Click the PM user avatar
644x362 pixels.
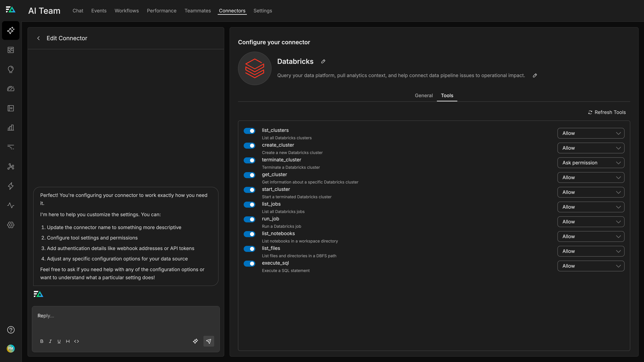click(11, 349)
